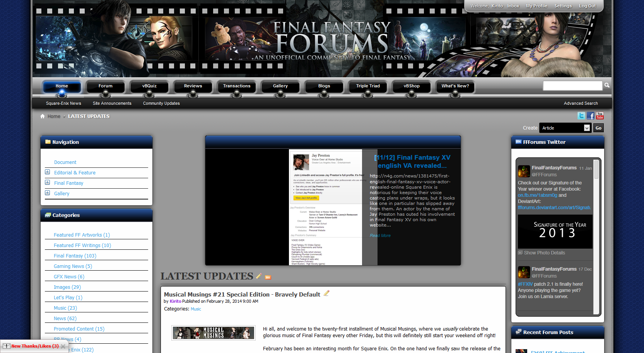Click Kirito author link under article
The height and width of the screenshot is (353, 644).
pos(175,301)
